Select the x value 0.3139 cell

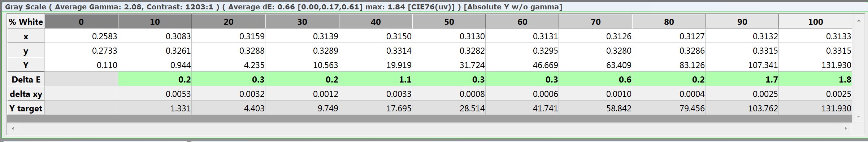tap(302, 36)
